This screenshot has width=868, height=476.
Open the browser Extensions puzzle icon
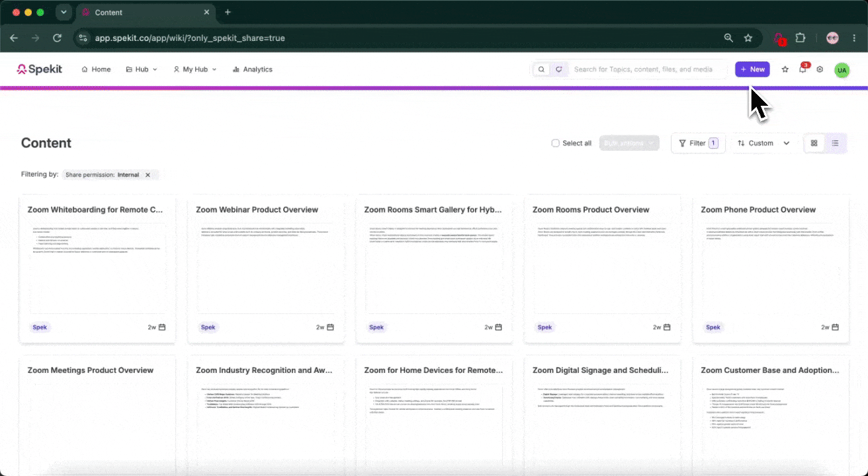(800, 38)
